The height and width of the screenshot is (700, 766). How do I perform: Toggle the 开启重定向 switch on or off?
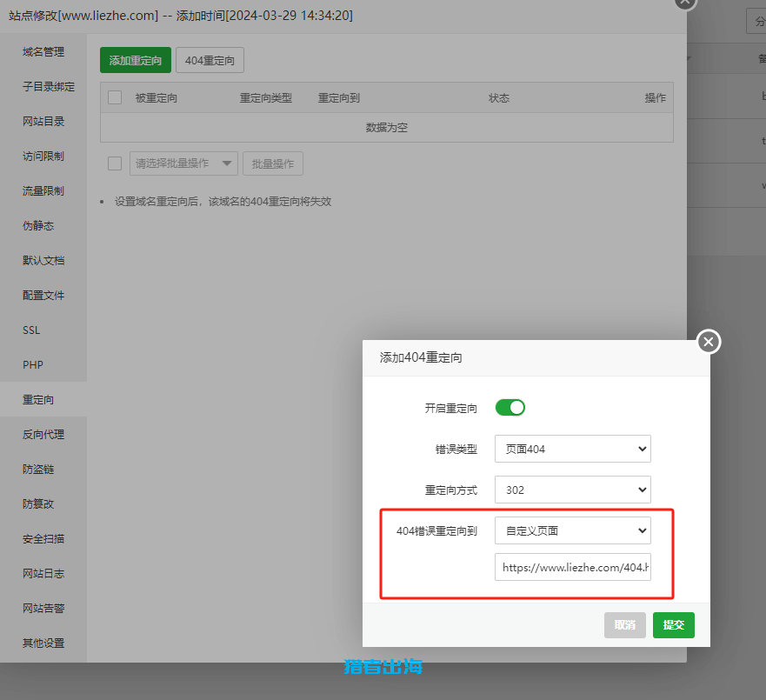click(510, 407)
